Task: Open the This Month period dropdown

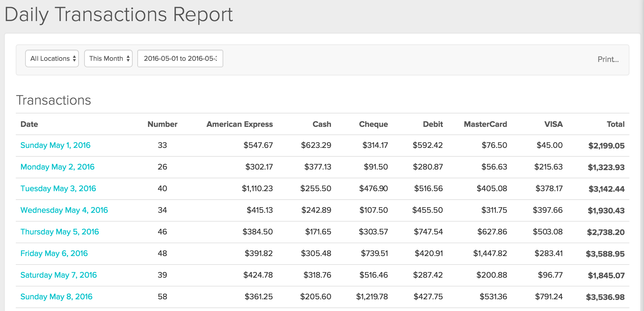Action: coord(108,58)
